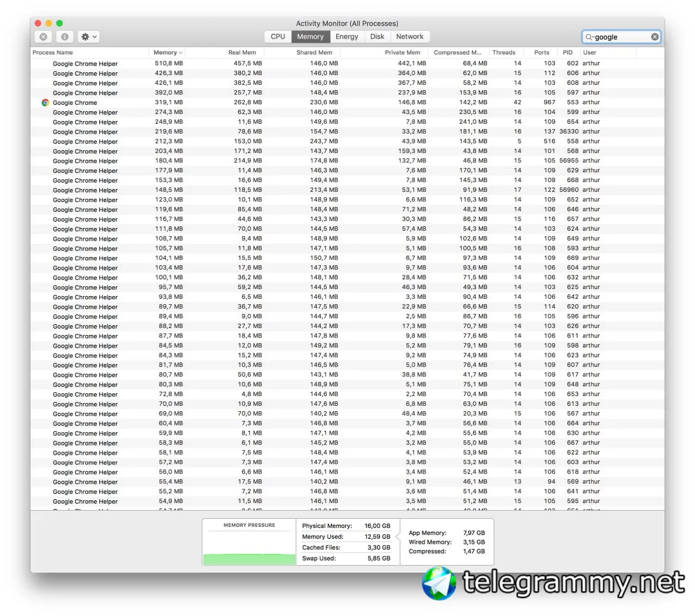The image size is (695, 616).
Task: Click the Physical Memory '16,00 GB' value
Action: pyautogui.click(x=377, y=526)
